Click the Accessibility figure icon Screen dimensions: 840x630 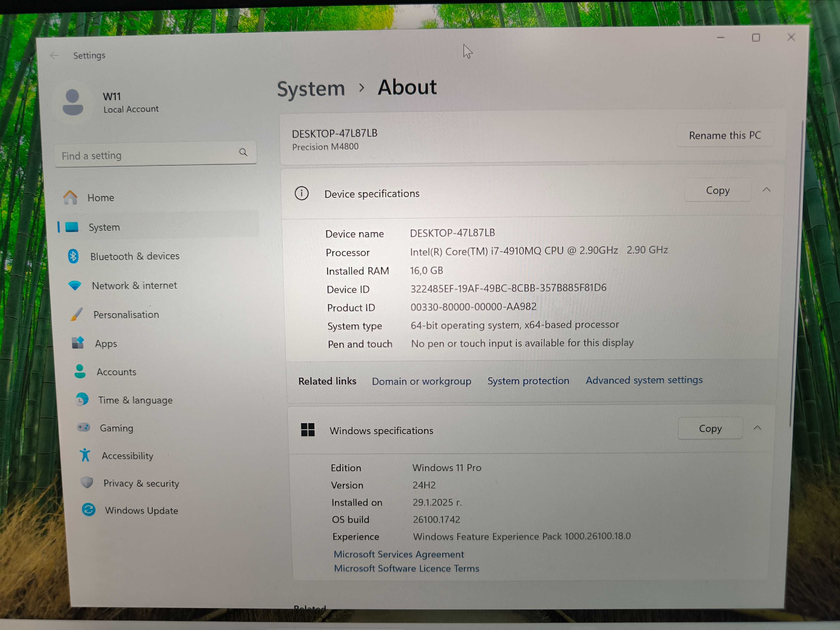tap(85, 455)
